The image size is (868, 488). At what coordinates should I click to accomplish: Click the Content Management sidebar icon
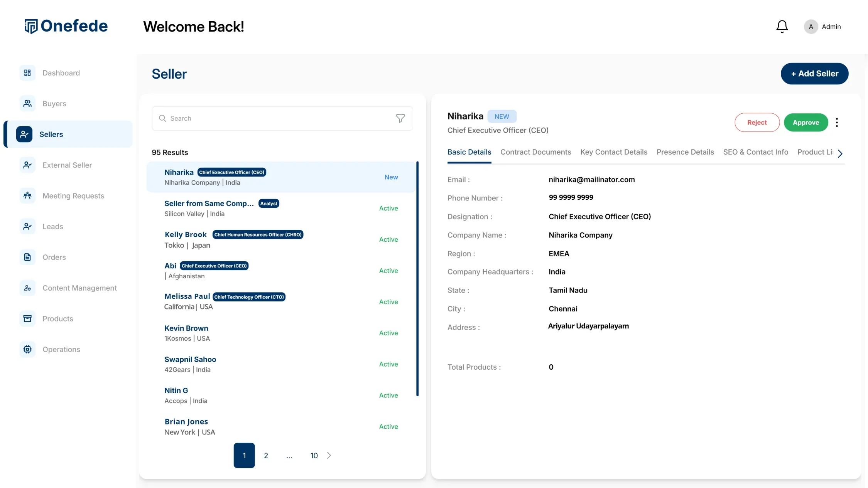click(27, 288)
